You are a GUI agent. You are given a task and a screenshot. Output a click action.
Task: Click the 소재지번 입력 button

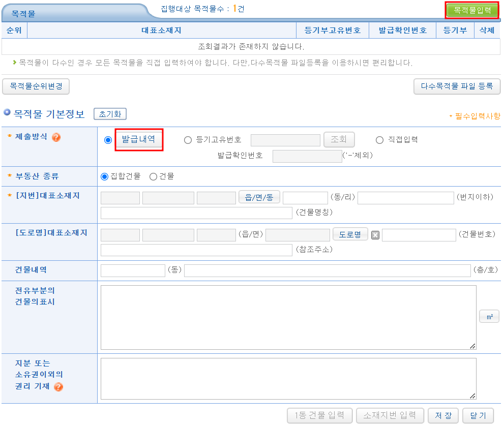click(390, 415)
